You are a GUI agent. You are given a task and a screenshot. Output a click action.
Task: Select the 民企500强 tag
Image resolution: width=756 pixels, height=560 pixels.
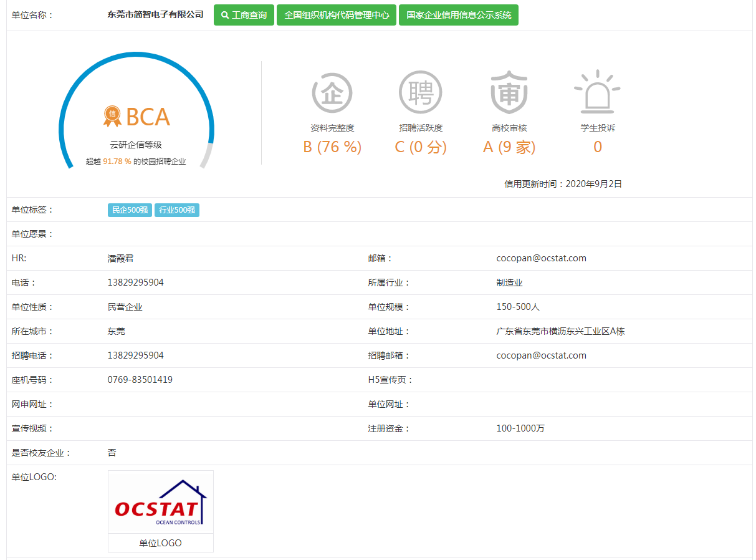[x=130, y=210]
